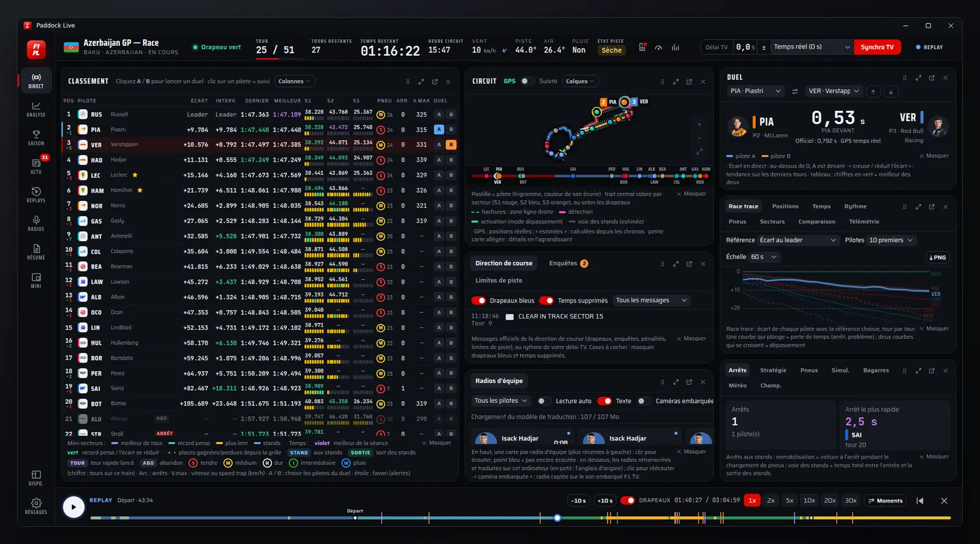Switch to the Enquêtes tab

click(x=568, y=263)
